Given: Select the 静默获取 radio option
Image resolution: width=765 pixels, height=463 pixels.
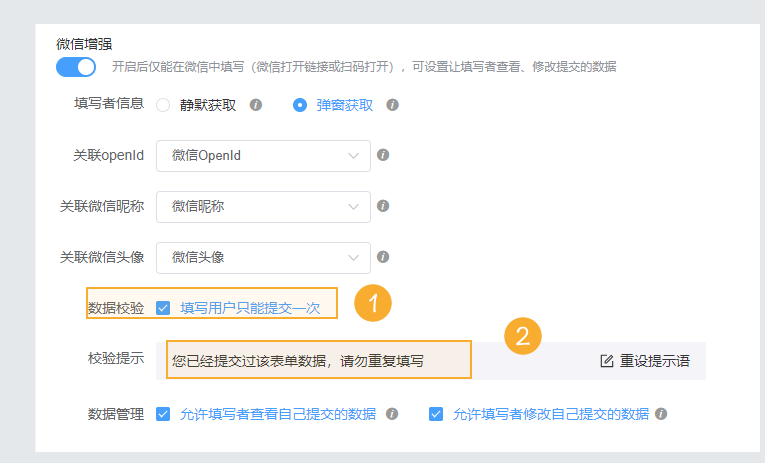Looking at the screenshot, I should (163, 105).
